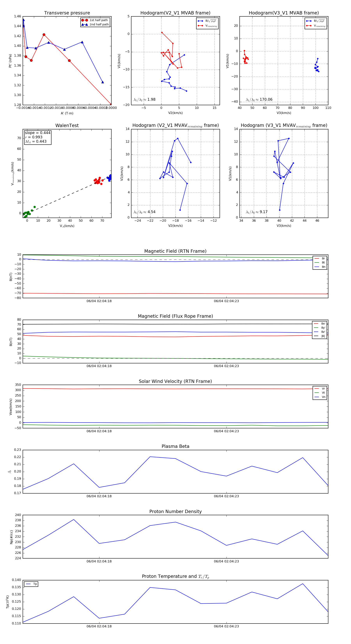Select the 'M_A = 0.443' text

(x=36, y=141)
